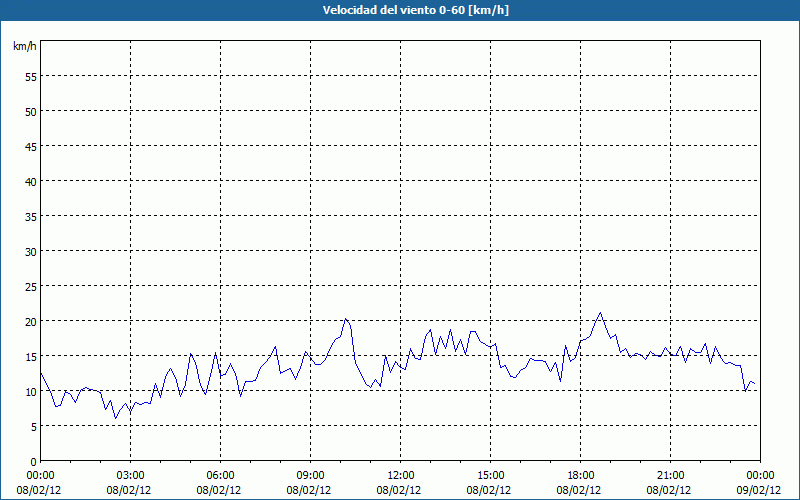Click the '5' y-axis label
Viewport: 800px width, 500px height.
coord(34,427)
